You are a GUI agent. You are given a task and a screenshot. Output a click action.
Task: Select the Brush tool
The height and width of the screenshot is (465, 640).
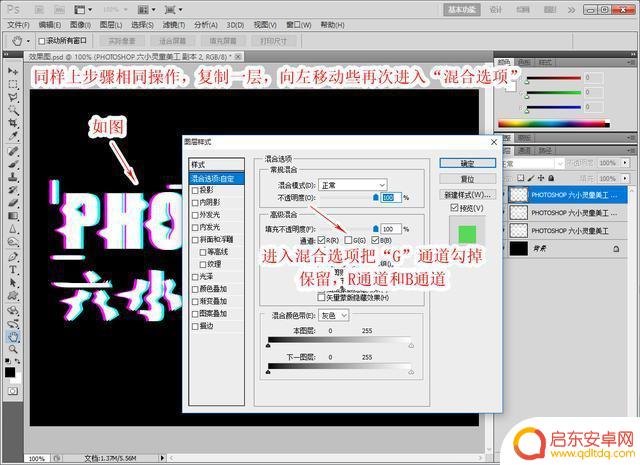[x=13, y=165]
